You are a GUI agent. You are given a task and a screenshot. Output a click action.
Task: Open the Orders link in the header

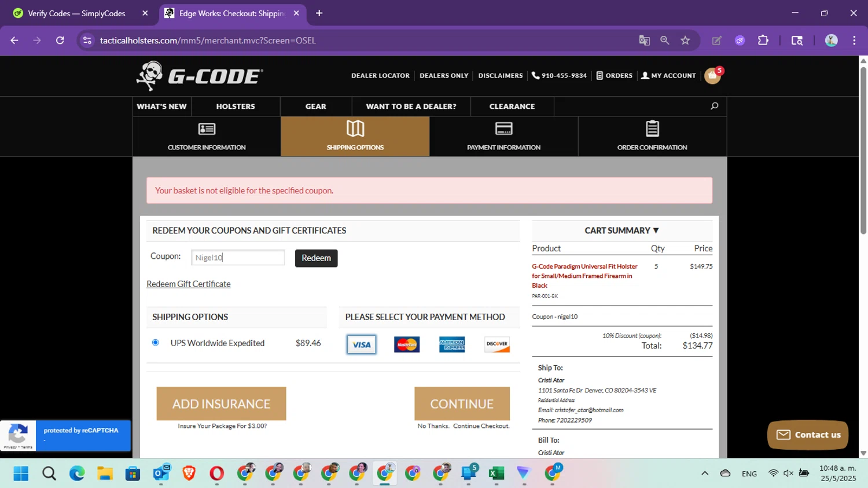(x=615, y=76)
